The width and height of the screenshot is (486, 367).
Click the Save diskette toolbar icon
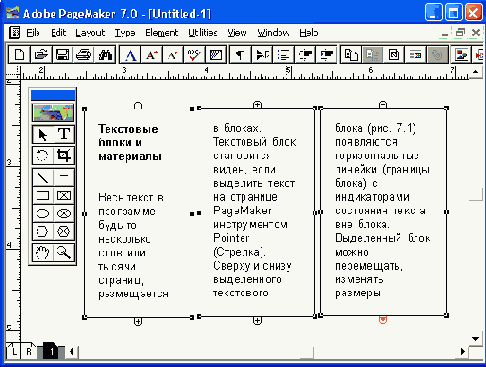click(x=62, y=55)
